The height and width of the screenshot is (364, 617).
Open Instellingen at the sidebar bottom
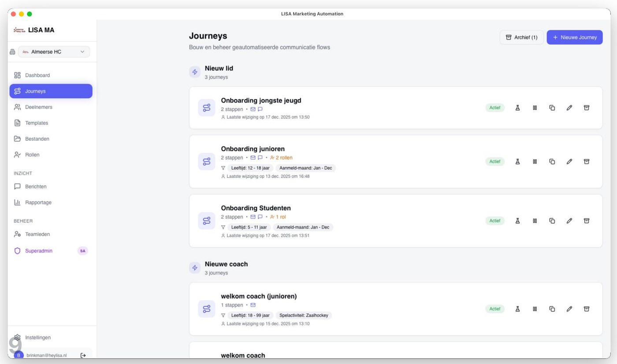pyautogui.click(x=51, y=338)
